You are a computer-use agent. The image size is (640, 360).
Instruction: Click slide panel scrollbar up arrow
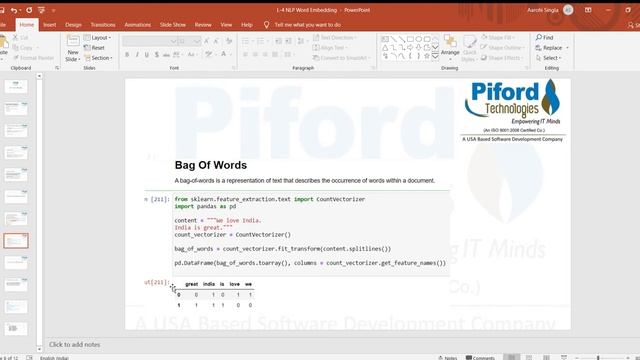[39, 76]
